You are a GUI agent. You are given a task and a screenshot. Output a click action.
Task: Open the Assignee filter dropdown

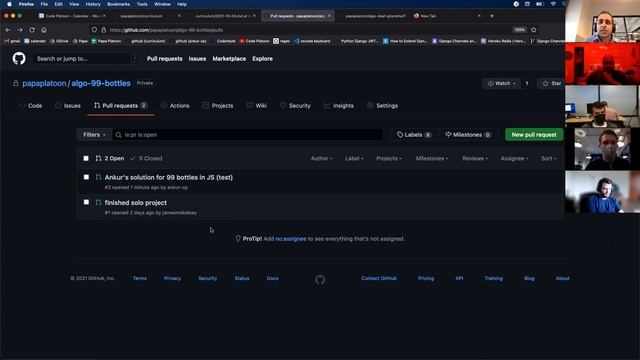click(514, 158)
